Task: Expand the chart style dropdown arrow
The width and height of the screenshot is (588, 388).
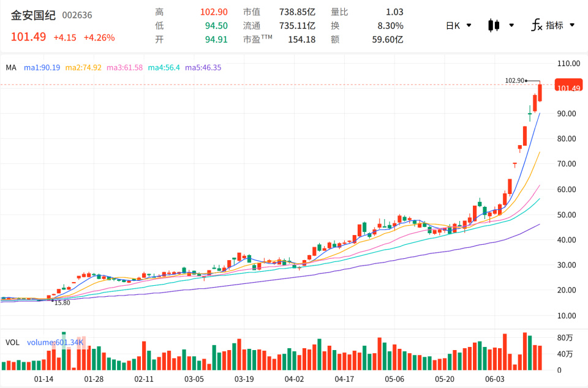Action: pos(511,26)
